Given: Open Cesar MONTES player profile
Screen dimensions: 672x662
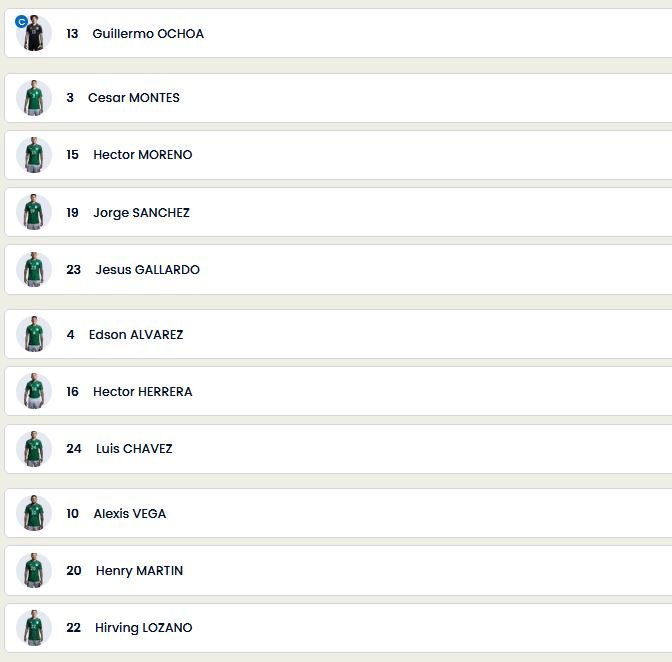Looking at the screenshot, I should 134,98.
